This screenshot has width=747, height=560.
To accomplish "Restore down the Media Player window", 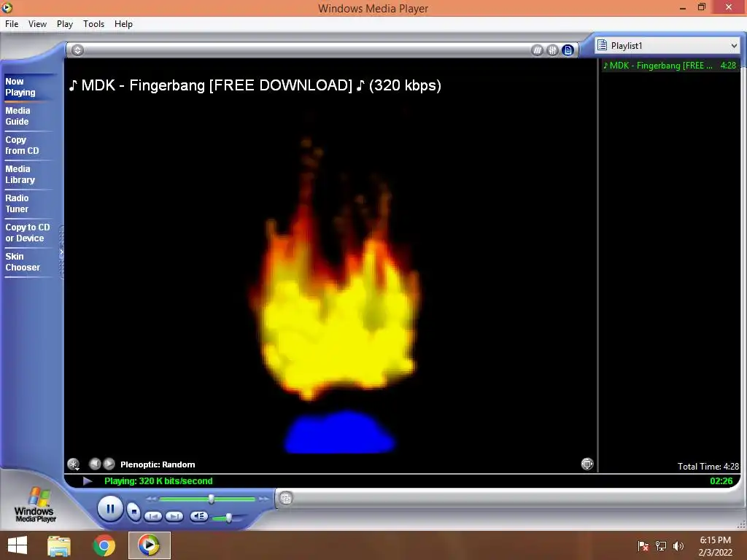I will 701,7.
